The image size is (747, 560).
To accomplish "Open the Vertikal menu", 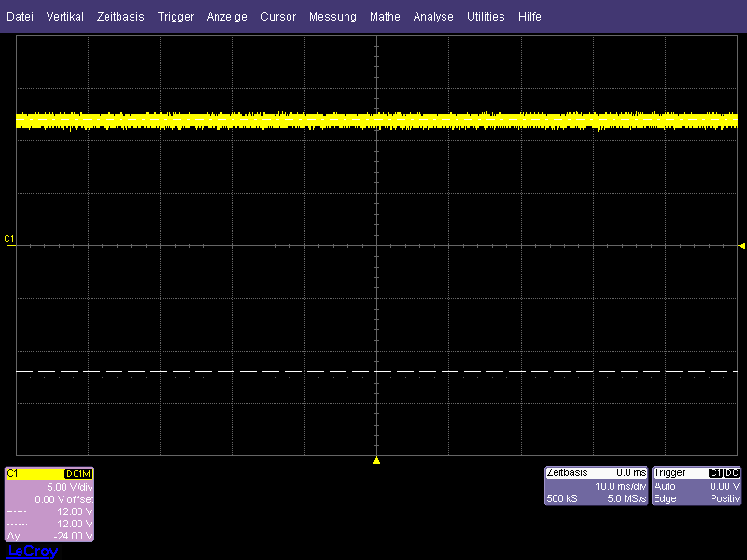I will tap(64, 17).
